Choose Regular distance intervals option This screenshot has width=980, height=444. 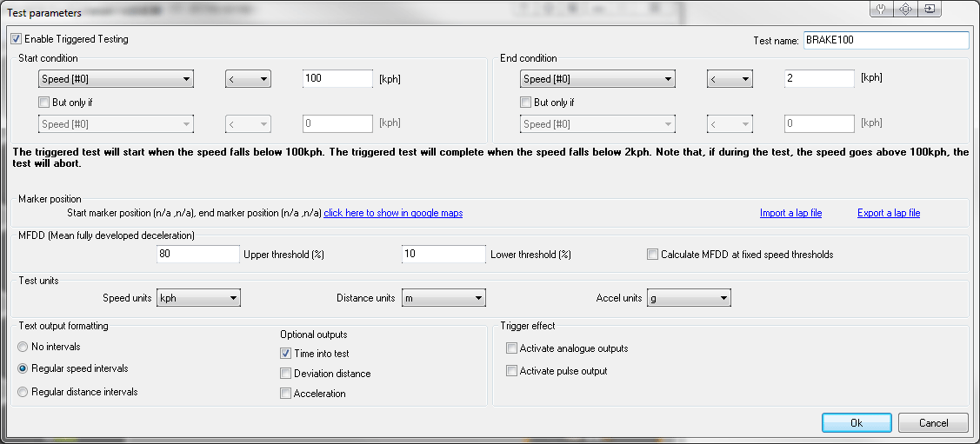(x=23, y=392)
